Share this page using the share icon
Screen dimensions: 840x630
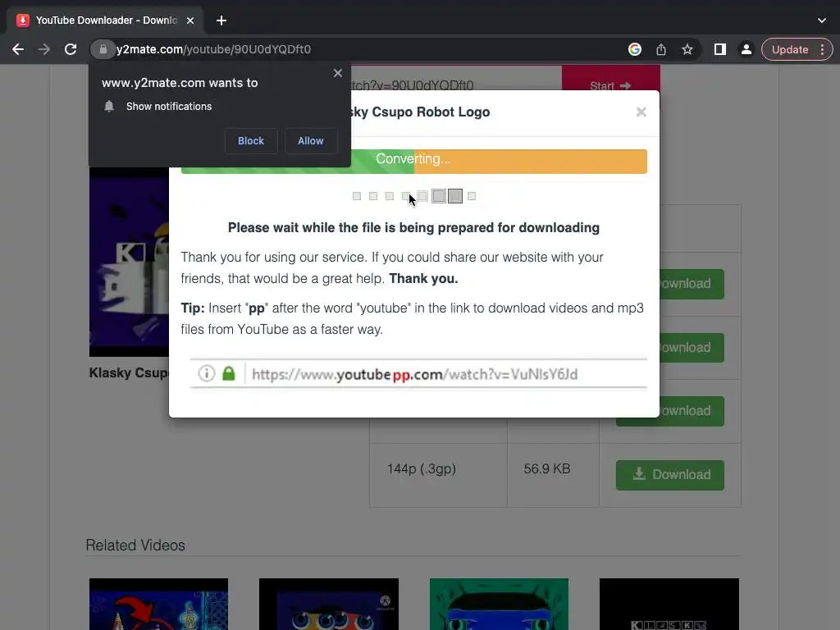pyautogui.click(x=661, y=49)
